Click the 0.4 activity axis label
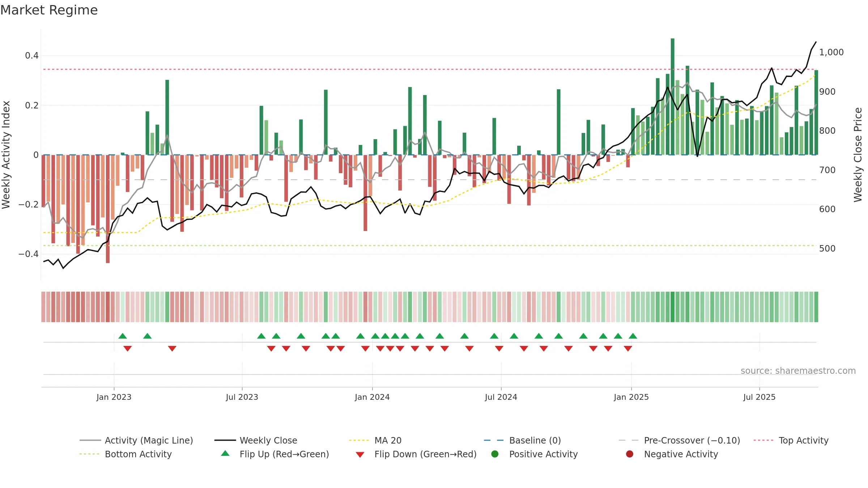Image resolution: width=868 pixels, height=488 pixels. [31, 56]
